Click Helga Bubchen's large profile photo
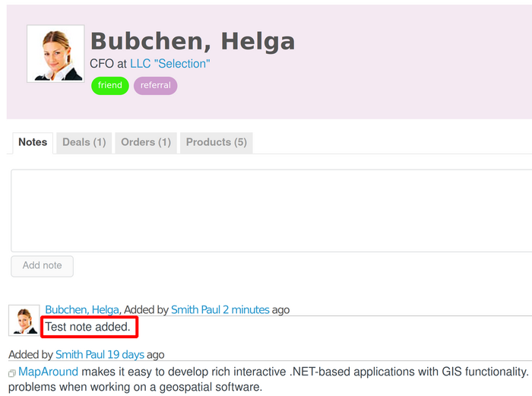This screenshot has width=532, height=396. click(x=55, y=53)
